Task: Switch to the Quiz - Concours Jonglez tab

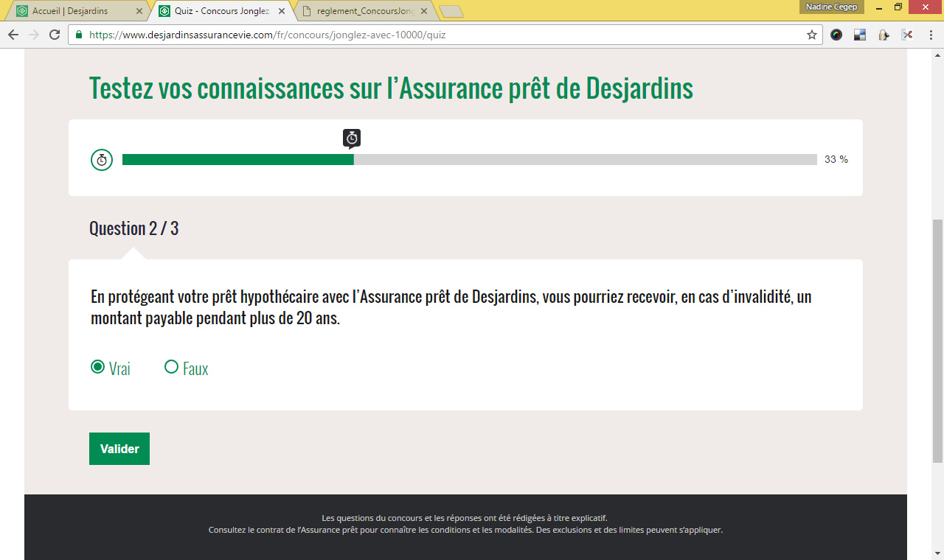Action: (x=221, y=11)
